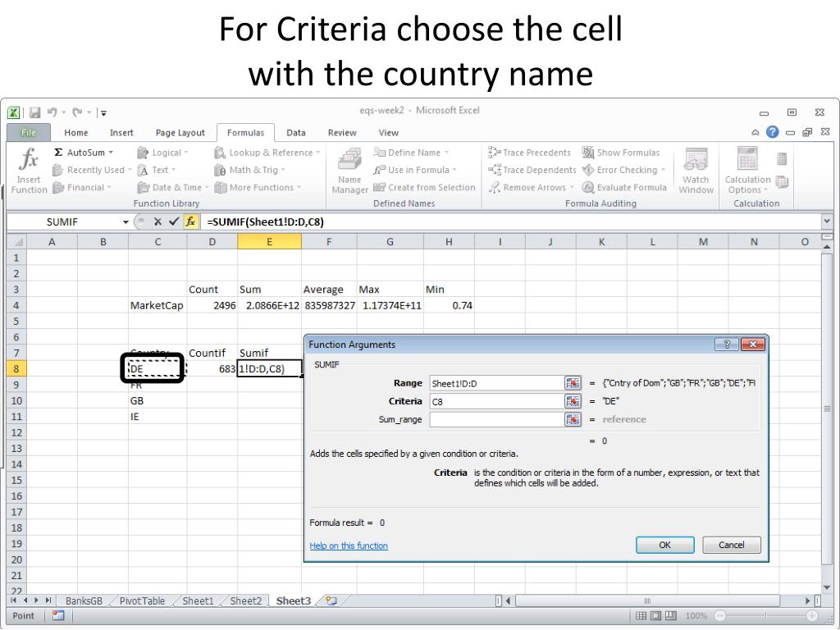Click the Save icon in quick access toolbar

pyautogui.click(x=34, y=112)
